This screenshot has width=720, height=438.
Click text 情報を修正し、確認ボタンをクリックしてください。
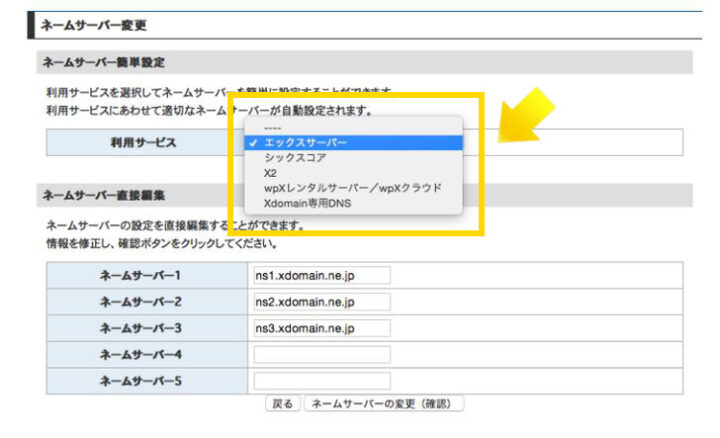[163, 244]
